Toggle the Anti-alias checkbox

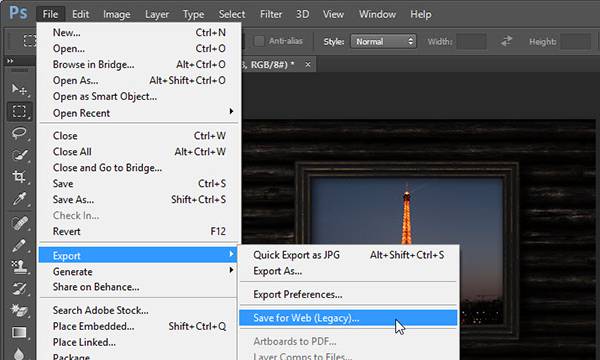click(259, 41)
